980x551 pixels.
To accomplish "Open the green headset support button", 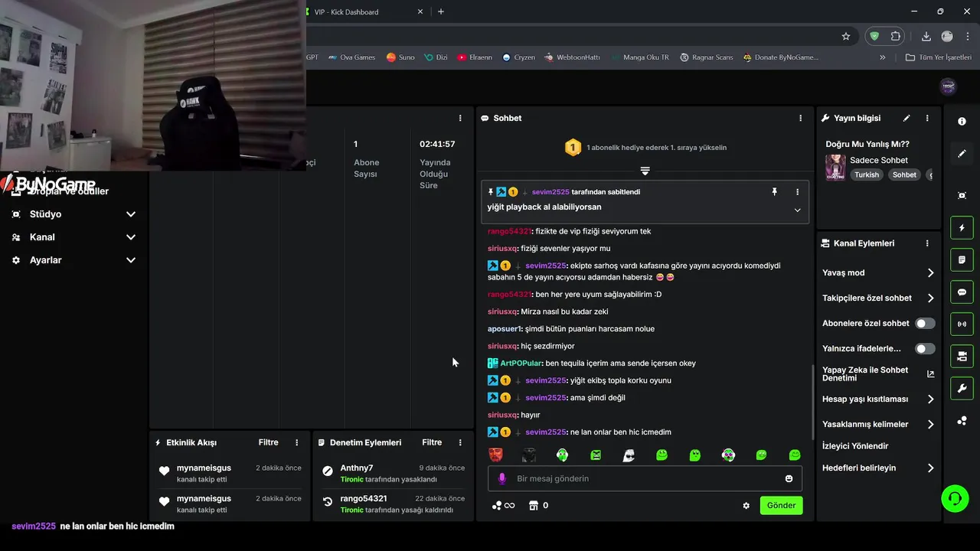I will [955, 499].
